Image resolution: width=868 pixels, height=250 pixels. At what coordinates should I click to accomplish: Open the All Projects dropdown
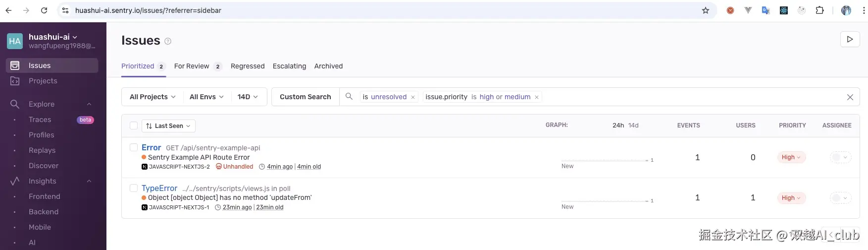pos(153,97)
